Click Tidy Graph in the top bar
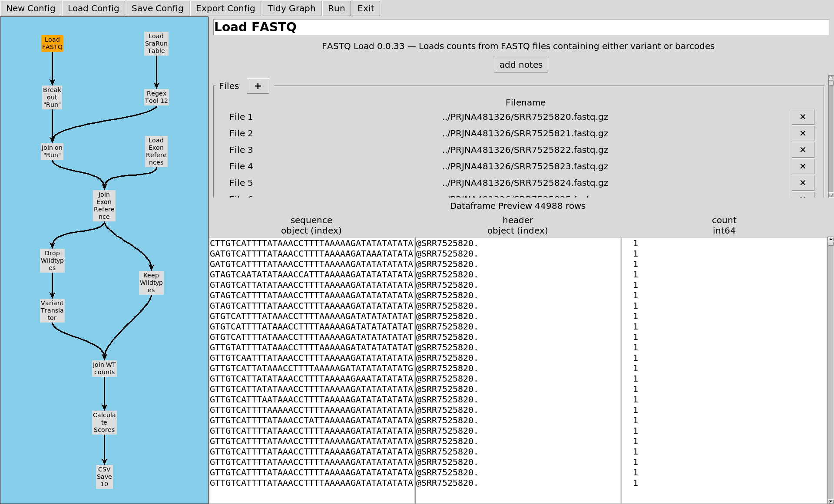This screenshot has width=834, height=504. click(291, 8)
